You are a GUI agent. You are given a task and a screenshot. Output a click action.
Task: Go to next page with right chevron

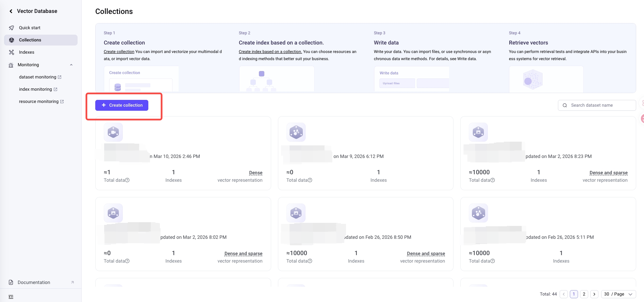tap(594, 294)
